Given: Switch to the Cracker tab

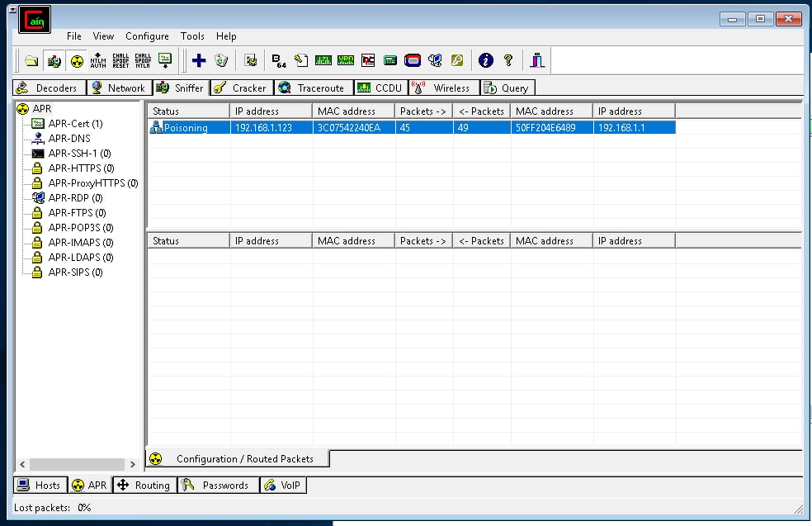Looking at the screenshot, I should [x=241, y=88].
